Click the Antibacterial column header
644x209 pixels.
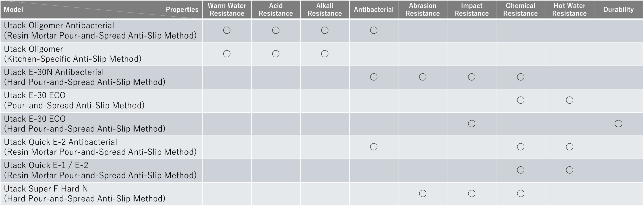point(374,9)
